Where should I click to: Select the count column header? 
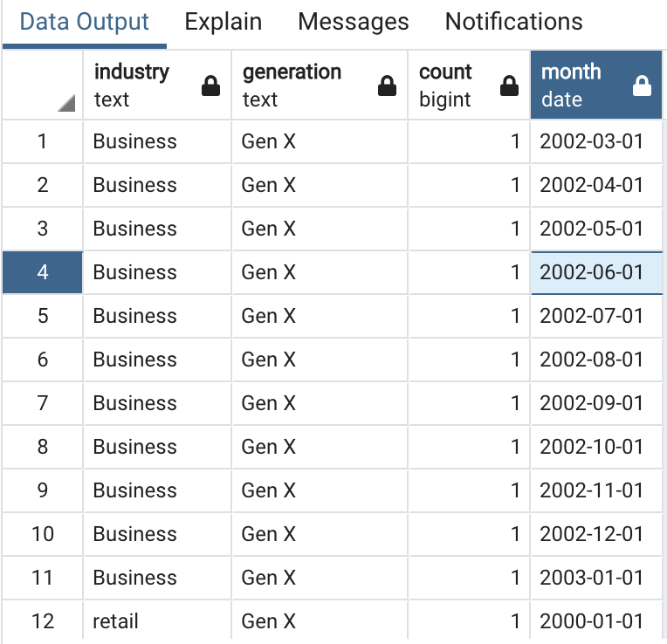coord(469,85)
